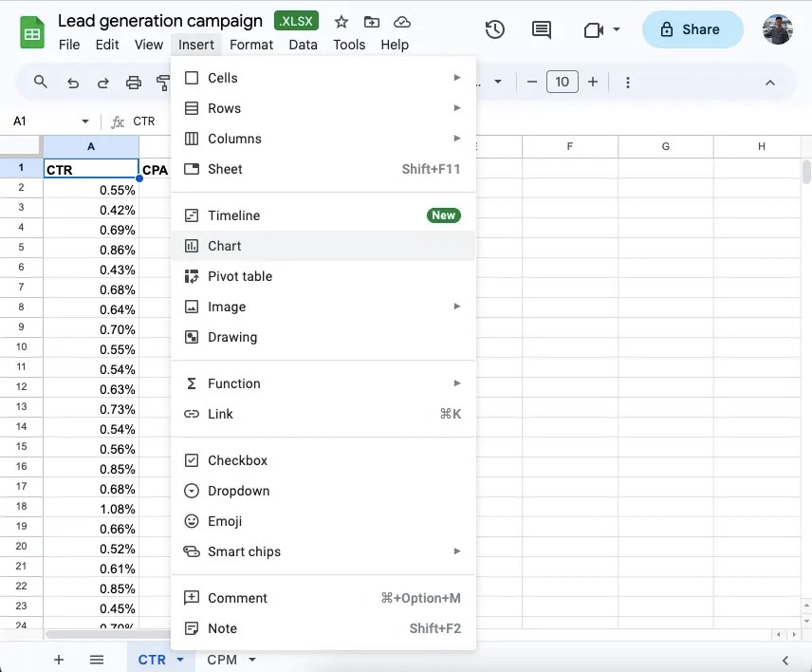This screenshot has height=672, width=812.
Task: Open the Google Meet camera dropdown
Action: pos(617,29)
